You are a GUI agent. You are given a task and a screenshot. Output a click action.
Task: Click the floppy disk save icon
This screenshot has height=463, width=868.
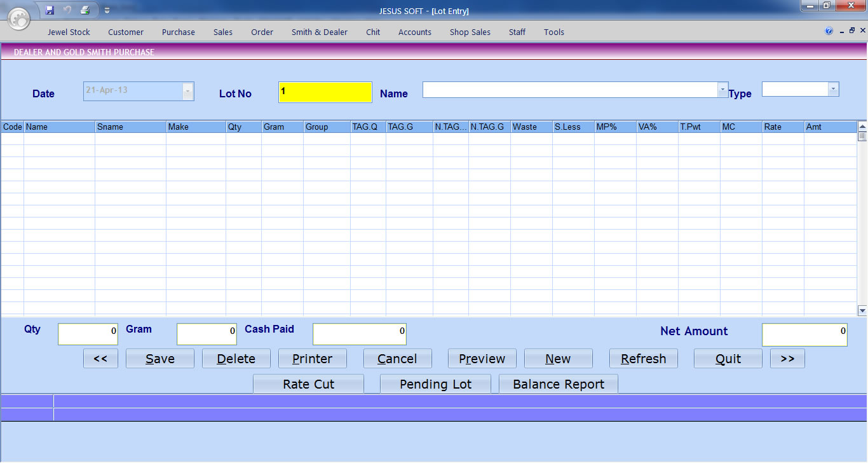50,10
